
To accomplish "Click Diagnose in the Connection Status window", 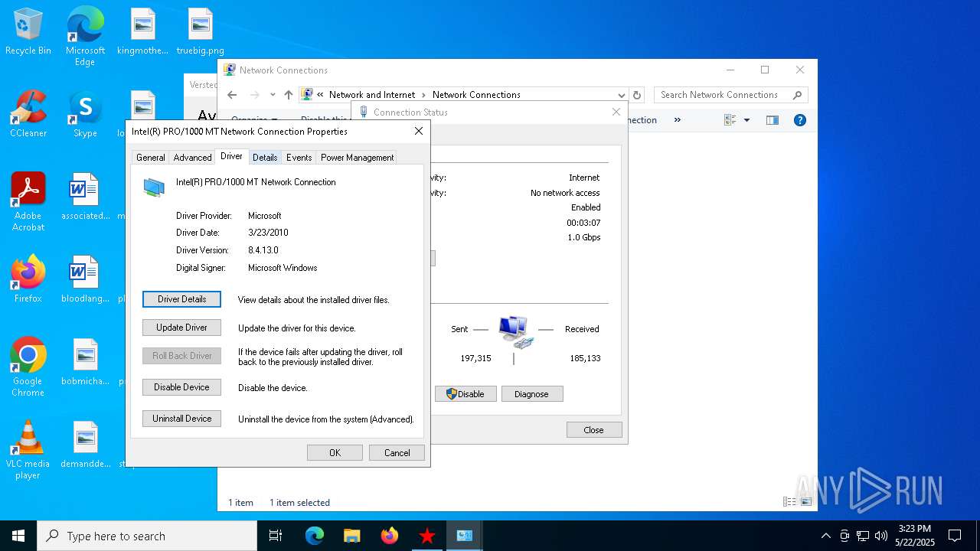I will tap(532, 394).
